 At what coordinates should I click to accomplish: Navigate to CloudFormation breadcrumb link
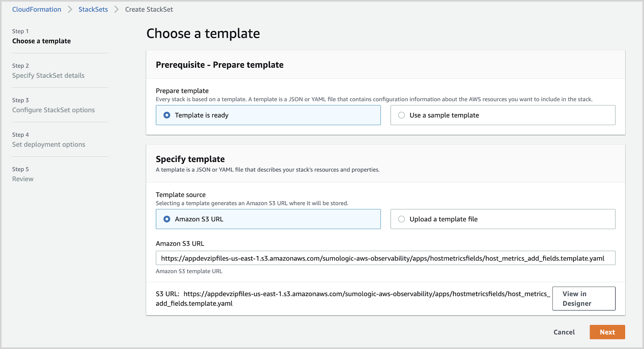(x=36, y=9)
